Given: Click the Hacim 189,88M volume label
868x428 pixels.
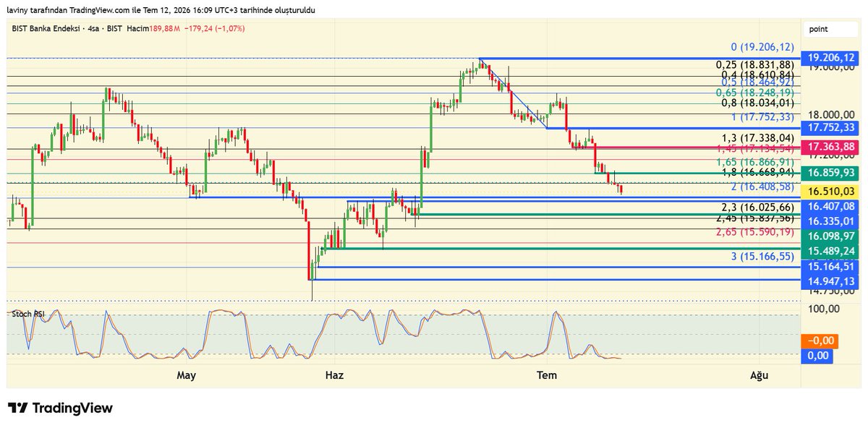Looking at the screenshot, I should 155,28.
